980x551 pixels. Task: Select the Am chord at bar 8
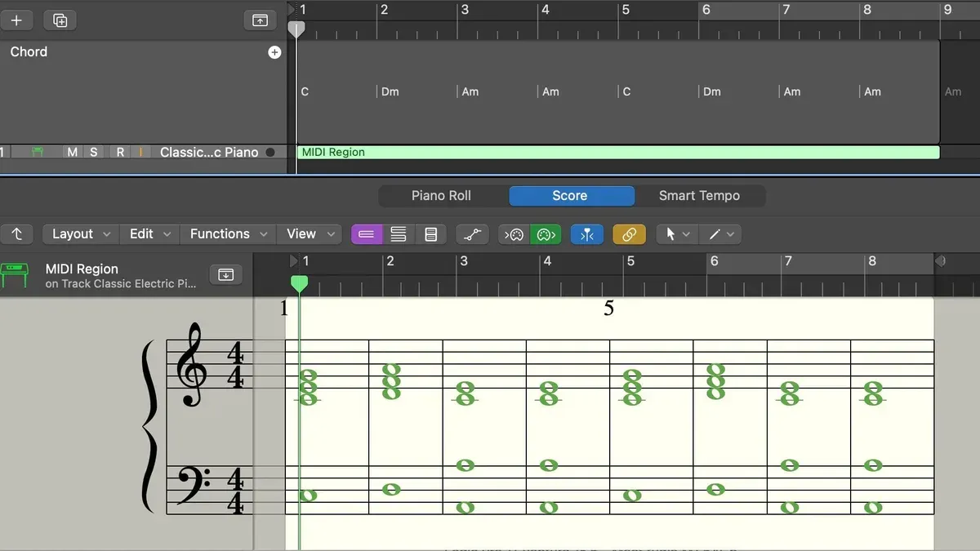[873, 91]
